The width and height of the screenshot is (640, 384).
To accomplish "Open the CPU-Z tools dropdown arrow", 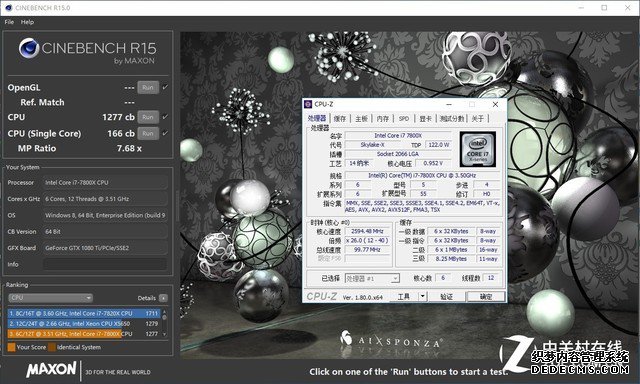I will coord(423,297).
